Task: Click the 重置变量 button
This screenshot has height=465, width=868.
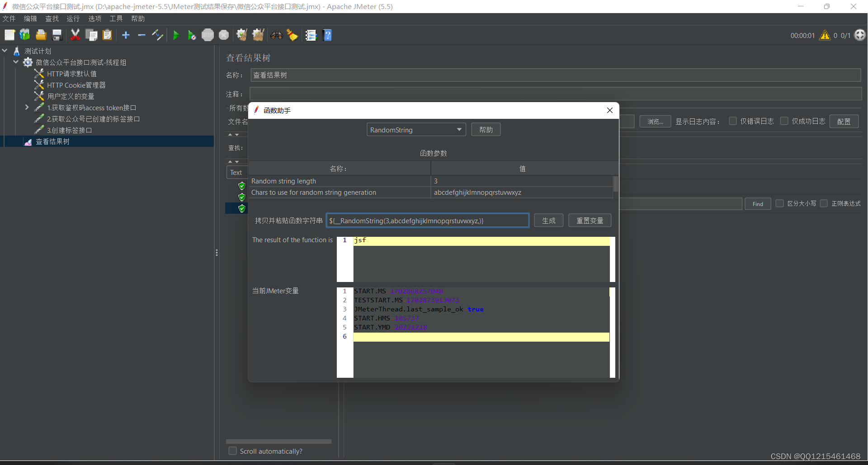Action: [590, 221]
